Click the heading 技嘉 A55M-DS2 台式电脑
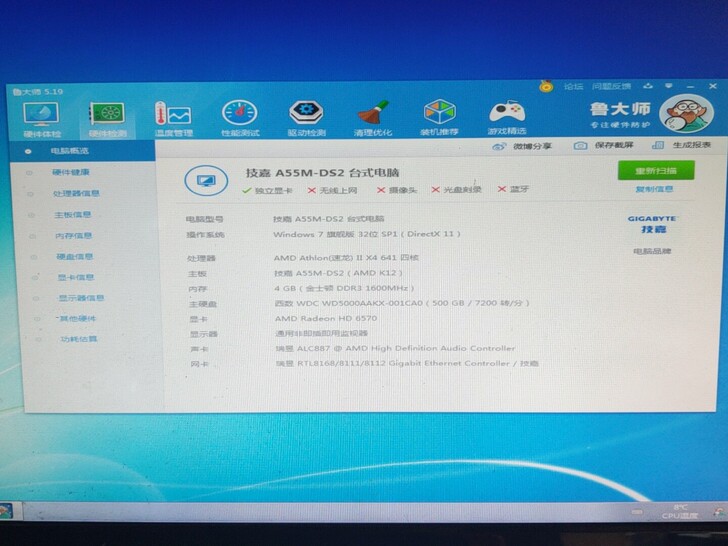The height and width of the screenshot is (546, 728). [x=322, y=173]
